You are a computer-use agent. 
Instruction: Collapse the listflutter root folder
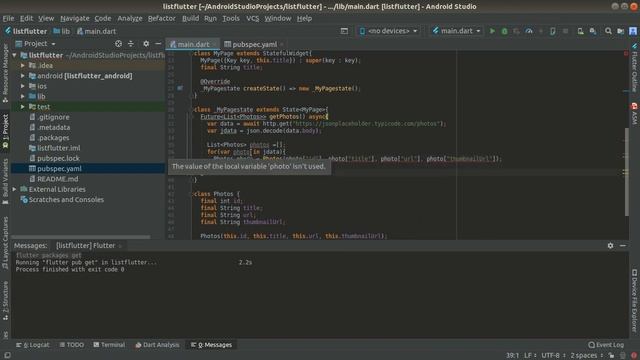(15, 55)
